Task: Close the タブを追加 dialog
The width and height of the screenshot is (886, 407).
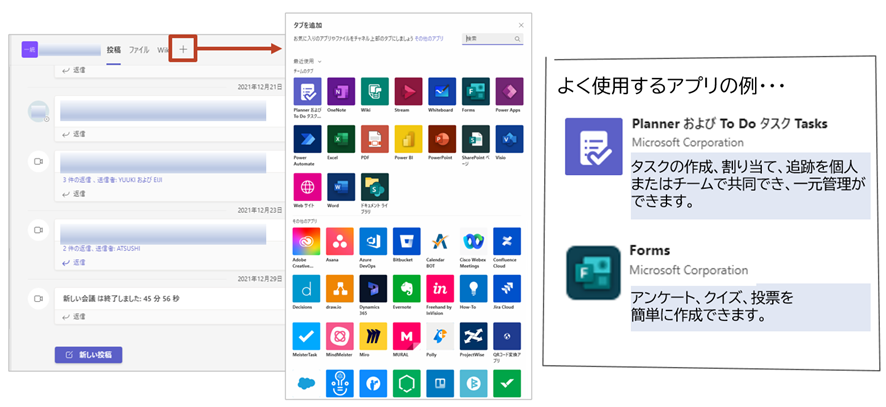Action: pos(521,25)
